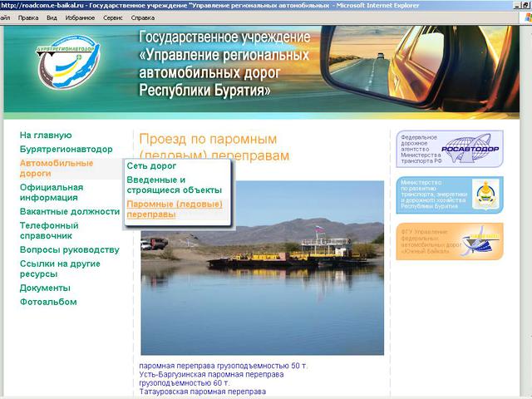Open the Избранное menu
This screenshot has width=532, height=399.
click(80, 18)
